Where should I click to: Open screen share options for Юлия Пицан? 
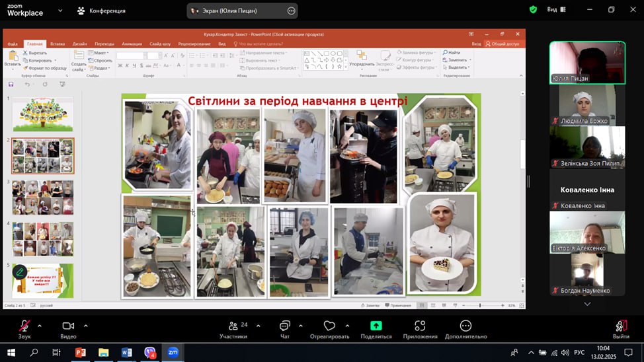pyautogui.click(x=292, y=11)
